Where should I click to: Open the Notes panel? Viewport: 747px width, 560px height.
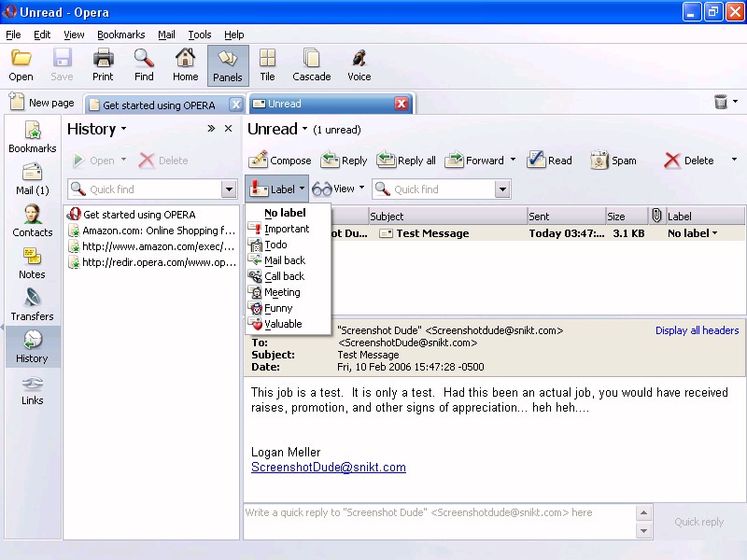(x=32, y=262)
